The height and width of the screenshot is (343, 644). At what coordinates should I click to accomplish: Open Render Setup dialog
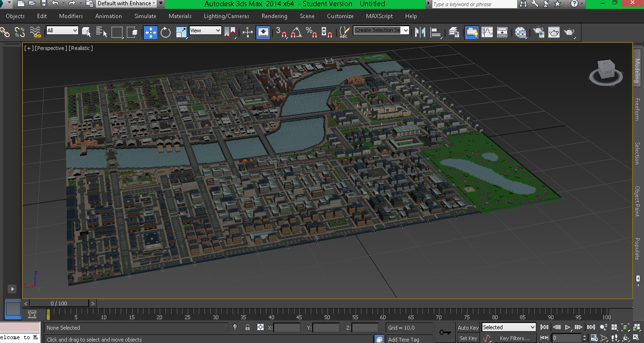click(x=539, y=32)
